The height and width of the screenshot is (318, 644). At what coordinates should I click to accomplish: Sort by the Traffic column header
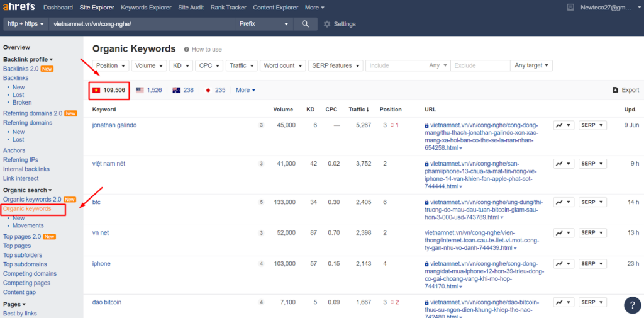click(x=359, y=110)
